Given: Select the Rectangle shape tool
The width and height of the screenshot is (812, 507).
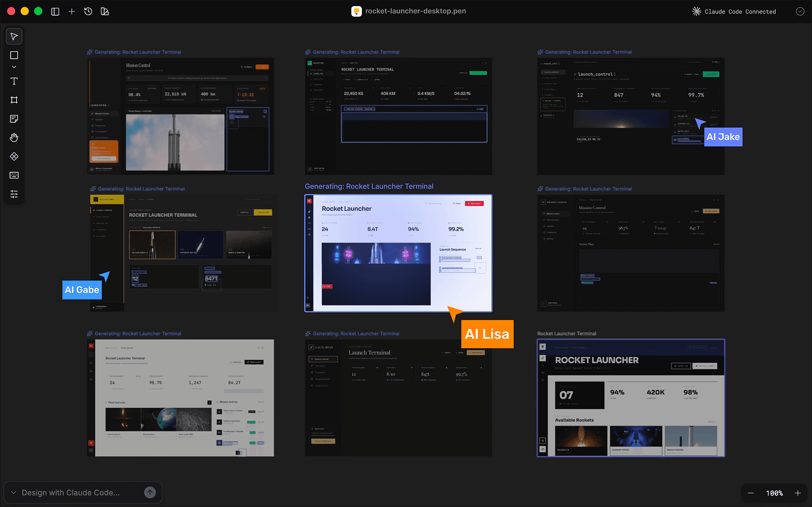Looking at the screenshot, I should click(13, 55).
